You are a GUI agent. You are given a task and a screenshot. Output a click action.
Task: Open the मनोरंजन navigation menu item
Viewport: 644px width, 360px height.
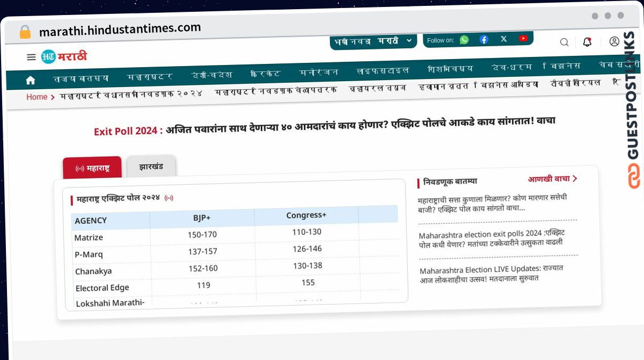click(319, 71)
